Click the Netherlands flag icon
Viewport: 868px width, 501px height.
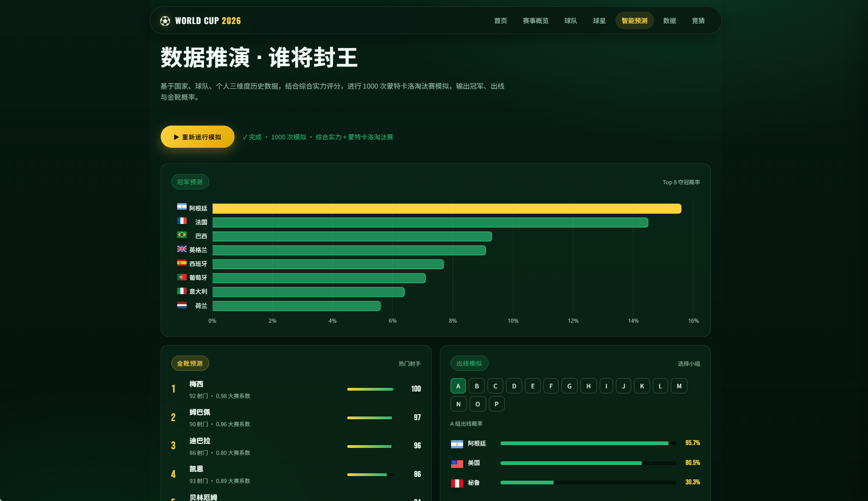pos(182,305)
